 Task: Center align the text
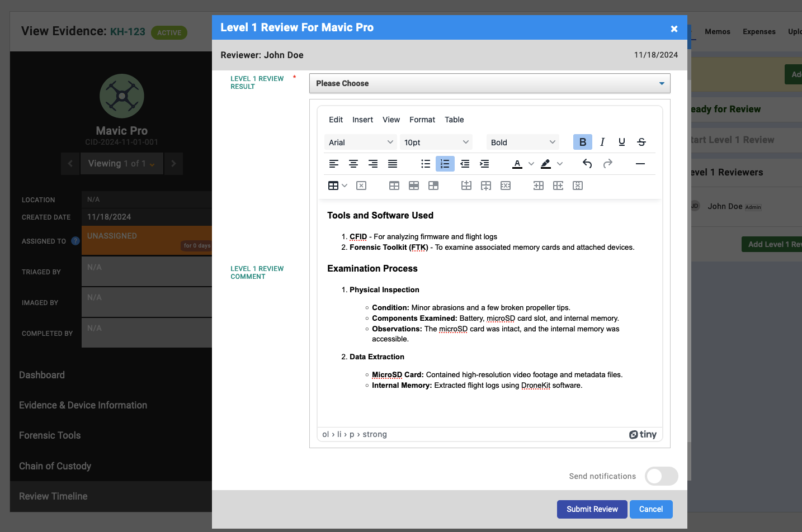(353, 164)
